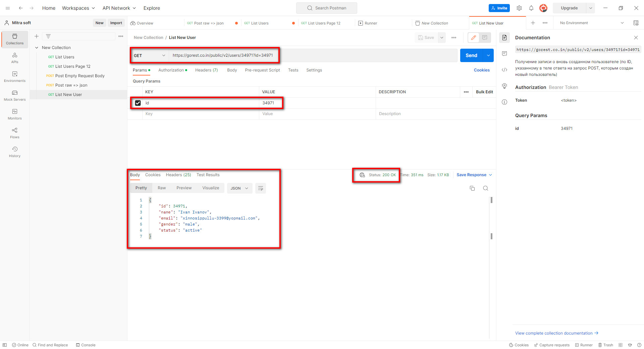Click the edit pencil mode icon
Viewport: 644px width, 349px height.
474,38
